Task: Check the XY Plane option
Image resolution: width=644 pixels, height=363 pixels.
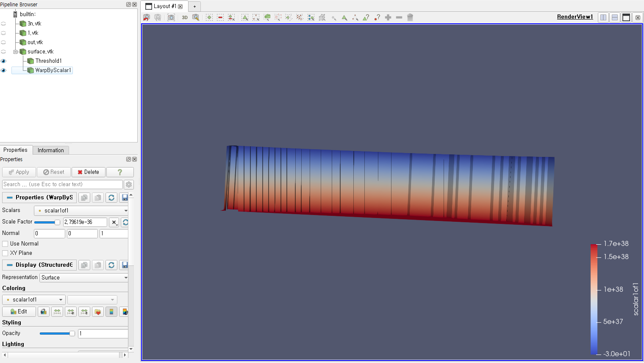Action: click(6, 253)
